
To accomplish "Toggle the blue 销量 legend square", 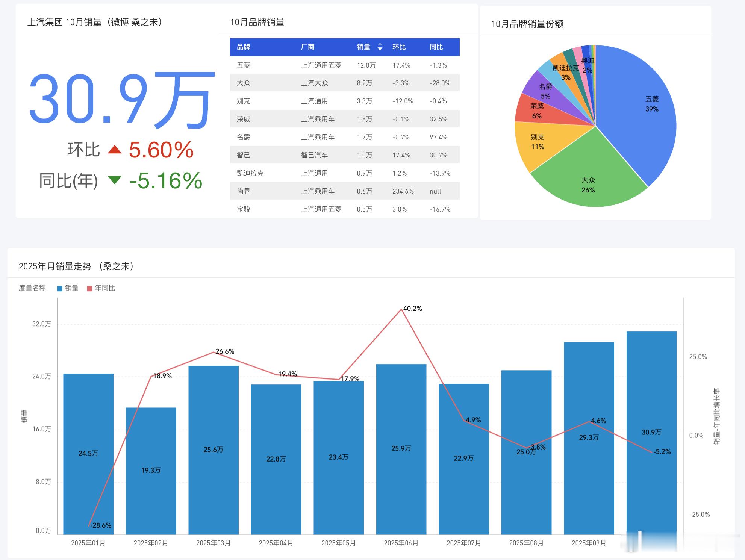I will [59, 288].
